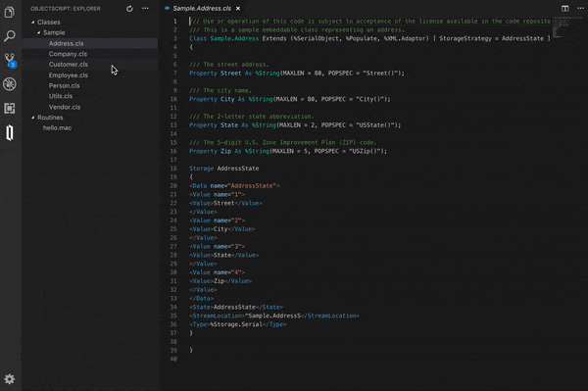This screenshot has height=391, width=588.
Task: Open the ObjectScript explorer activity icon
Action: [x=10, y=132]
